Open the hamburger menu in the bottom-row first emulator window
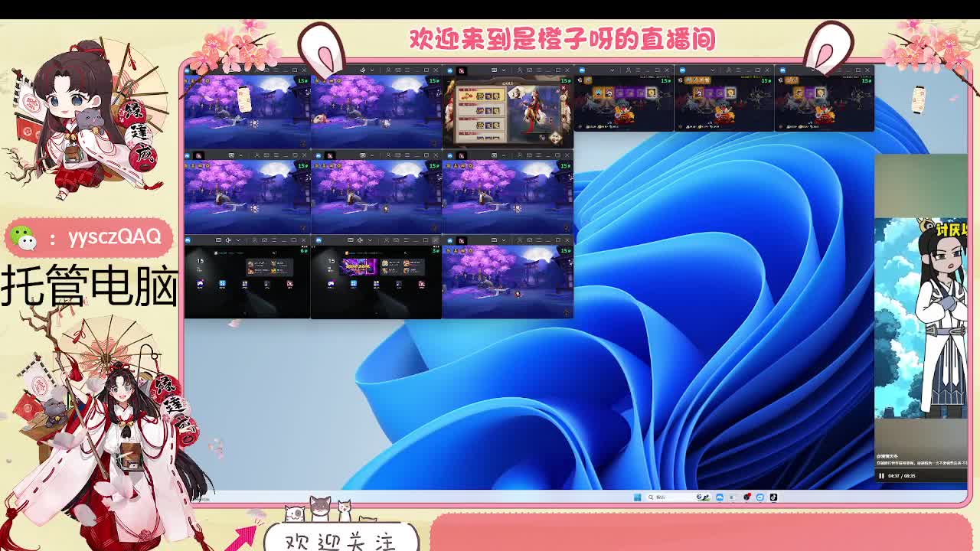 (x=274, y=240)
